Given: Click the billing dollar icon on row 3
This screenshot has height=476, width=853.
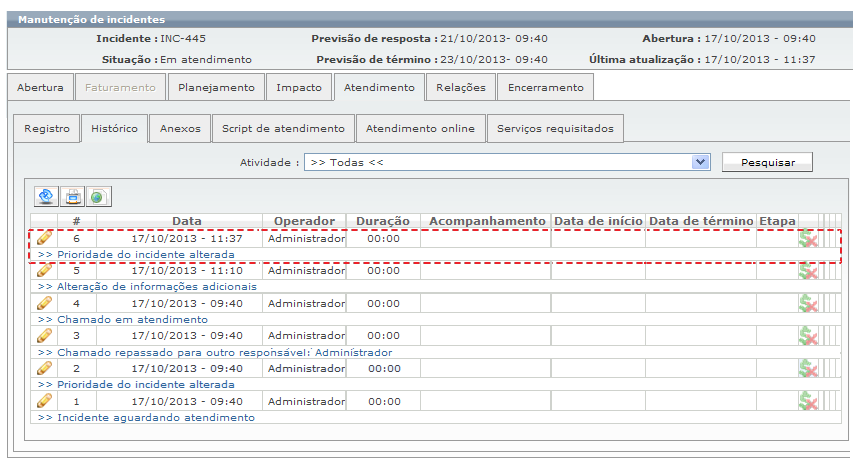Looking at the screenshot, I should coord(808,336).
